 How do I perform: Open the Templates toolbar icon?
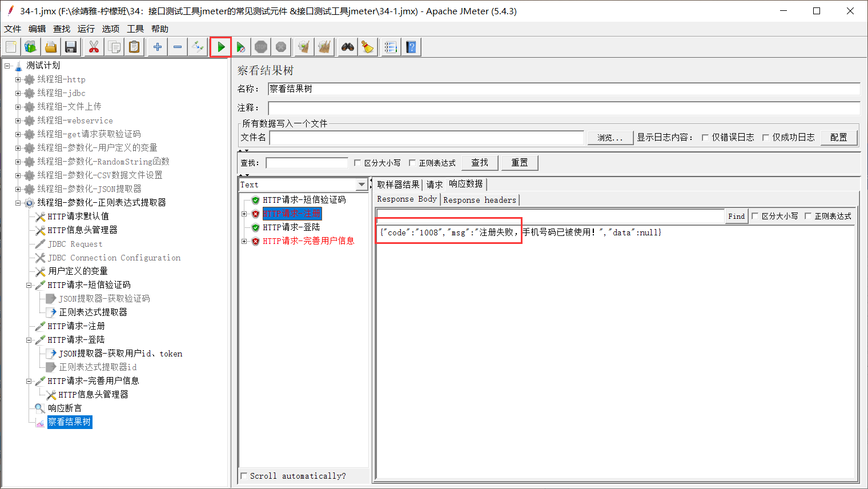click(30, 47)
